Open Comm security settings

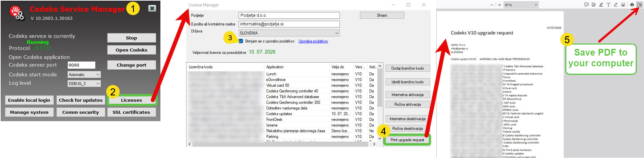(x=81, y=112)
